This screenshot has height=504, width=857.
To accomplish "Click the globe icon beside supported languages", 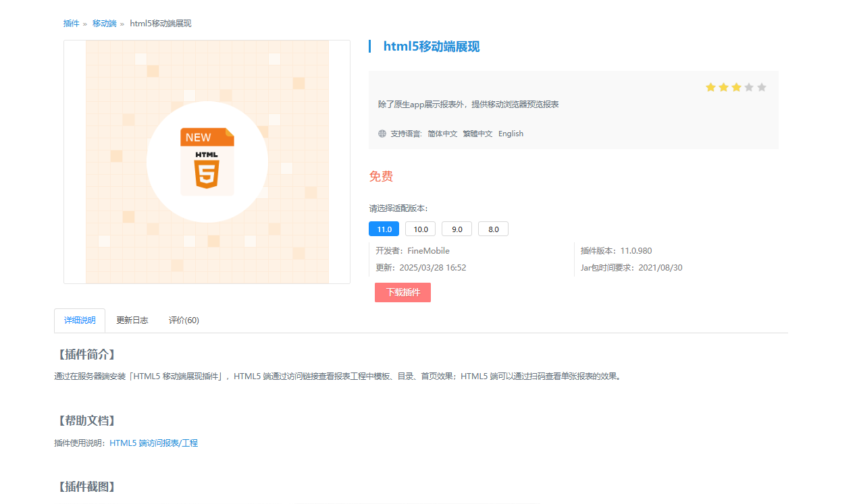I will click(x=382, y=134).
